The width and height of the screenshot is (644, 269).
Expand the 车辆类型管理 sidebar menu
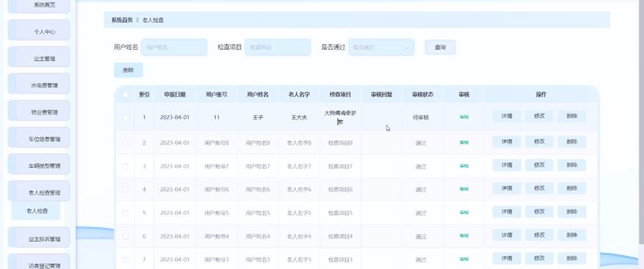pyautogui.click(x=39, y=164)
